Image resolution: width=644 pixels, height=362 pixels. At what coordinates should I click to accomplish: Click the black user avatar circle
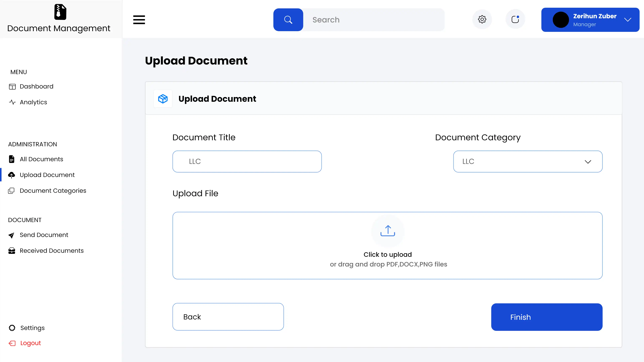[x=560, y=20]
